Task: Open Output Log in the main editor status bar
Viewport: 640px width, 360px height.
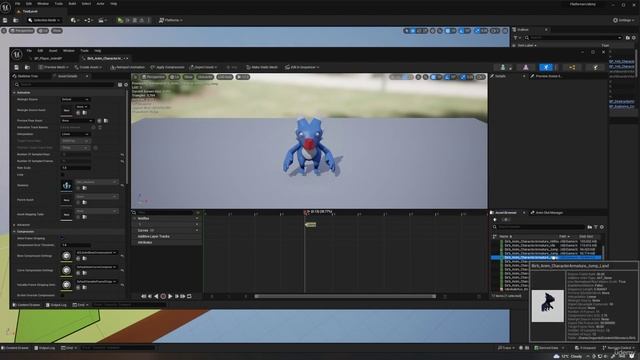Action: point(44,348)
